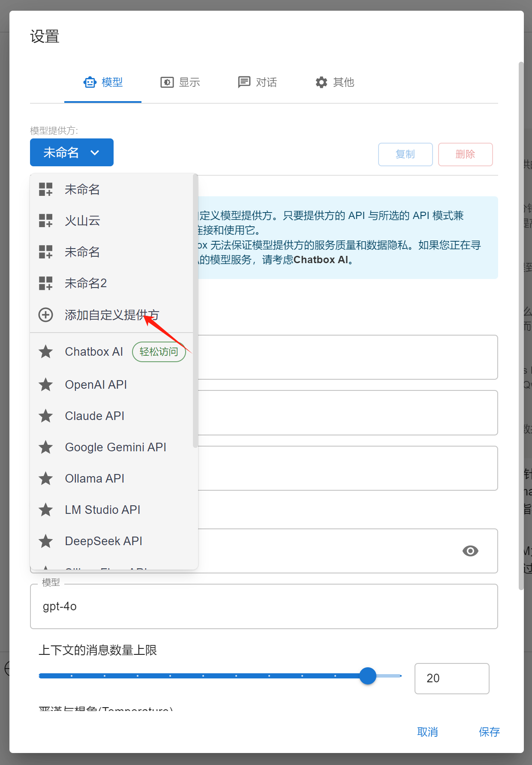The image size is (532, 765).
Task: Select the 未命名 entry listed below 火山云
Action: pos(111,252)
